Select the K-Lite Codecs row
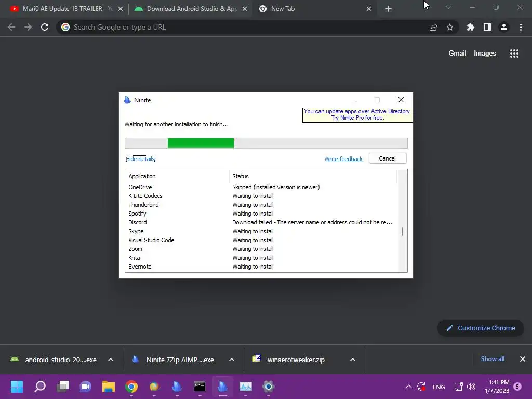The height and width of the screenshot is (399, 532). tap(261, 196)
